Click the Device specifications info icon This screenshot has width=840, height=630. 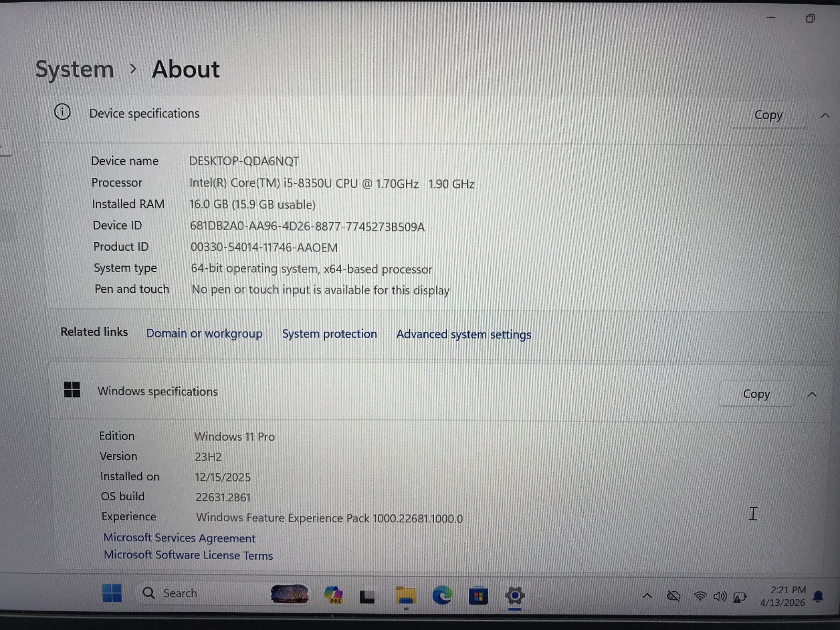[x=62, y=112]
